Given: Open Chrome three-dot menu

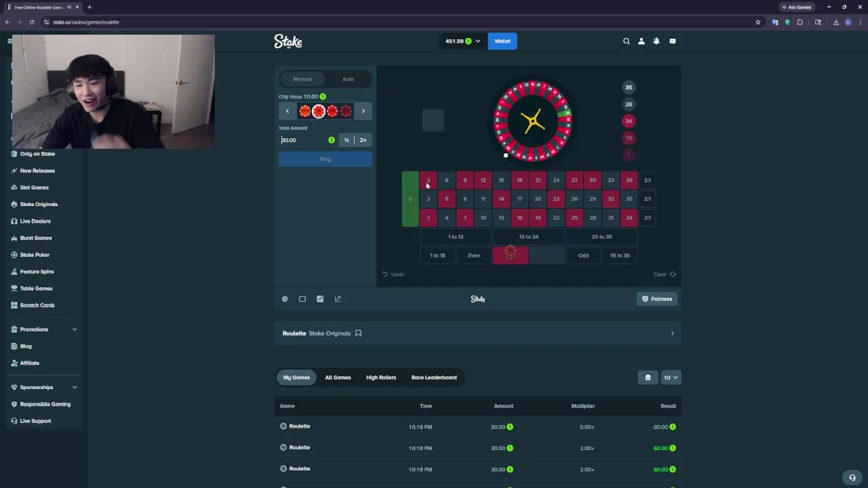Looking at the screenshot, I should (x=860, y=22).
